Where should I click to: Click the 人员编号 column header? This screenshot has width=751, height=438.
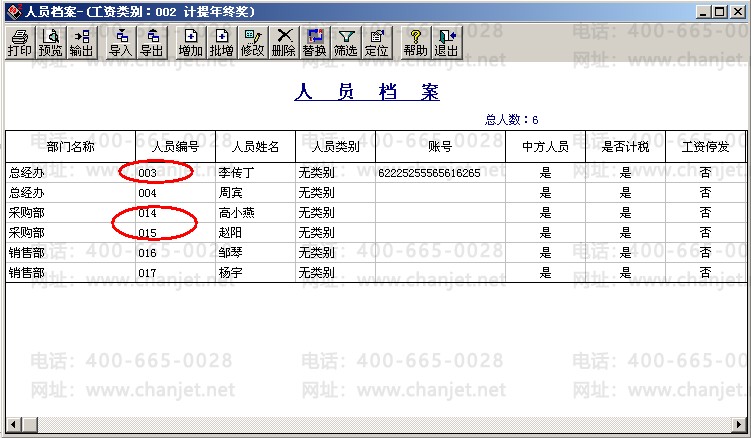click(175, 147)
